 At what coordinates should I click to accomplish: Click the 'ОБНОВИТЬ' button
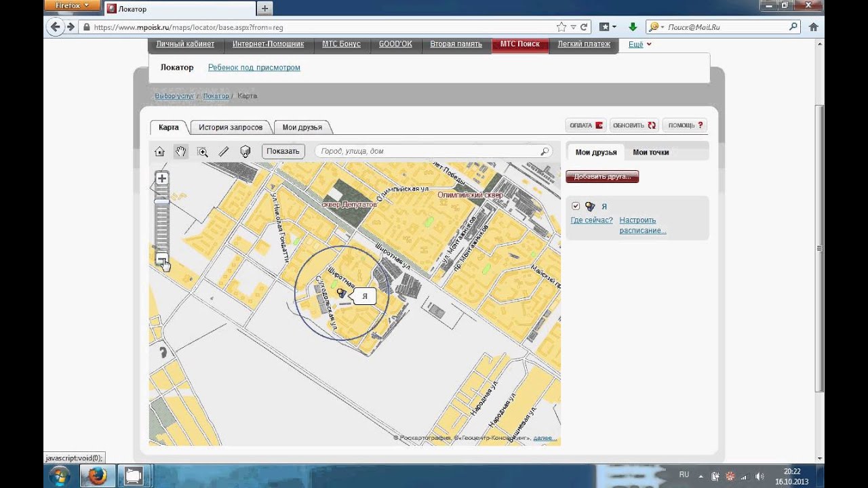tap(634, 125)
